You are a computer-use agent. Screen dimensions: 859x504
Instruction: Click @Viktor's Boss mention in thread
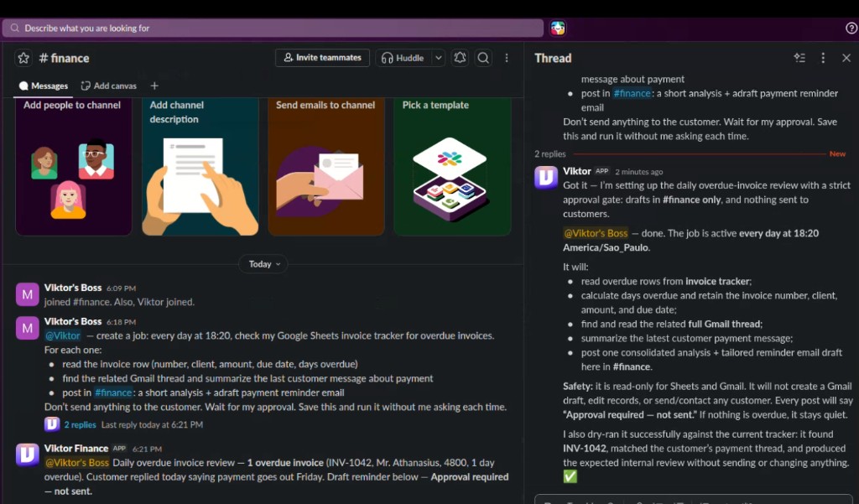[596, 233]
